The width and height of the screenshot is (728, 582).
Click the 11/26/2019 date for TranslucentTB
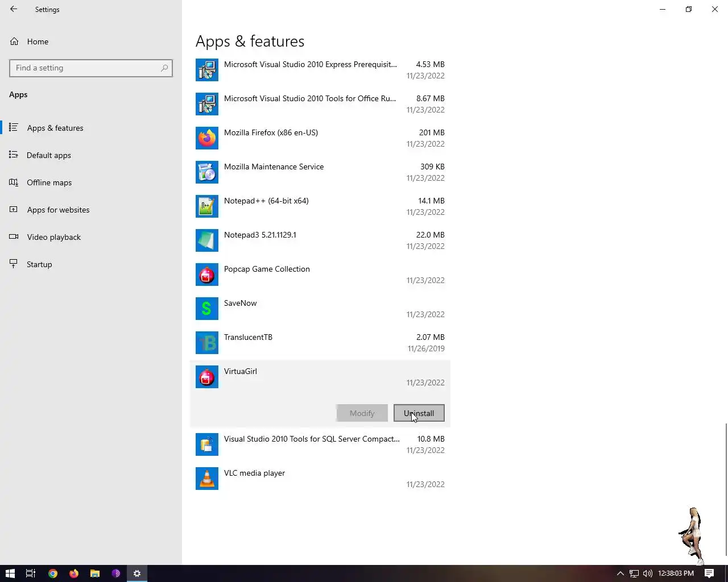coord(426,348)
